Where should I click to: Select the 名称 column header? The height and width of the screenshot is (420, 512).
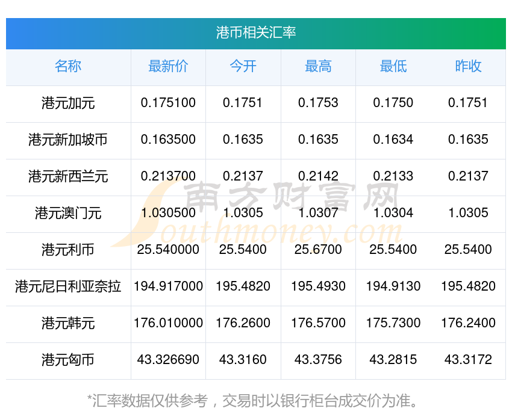[68, 66]
